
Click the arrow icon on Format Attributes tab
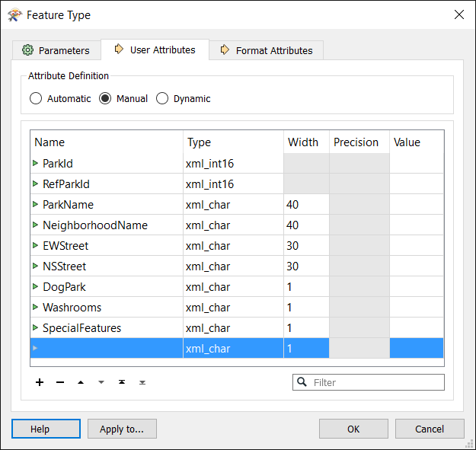point(225,50)
